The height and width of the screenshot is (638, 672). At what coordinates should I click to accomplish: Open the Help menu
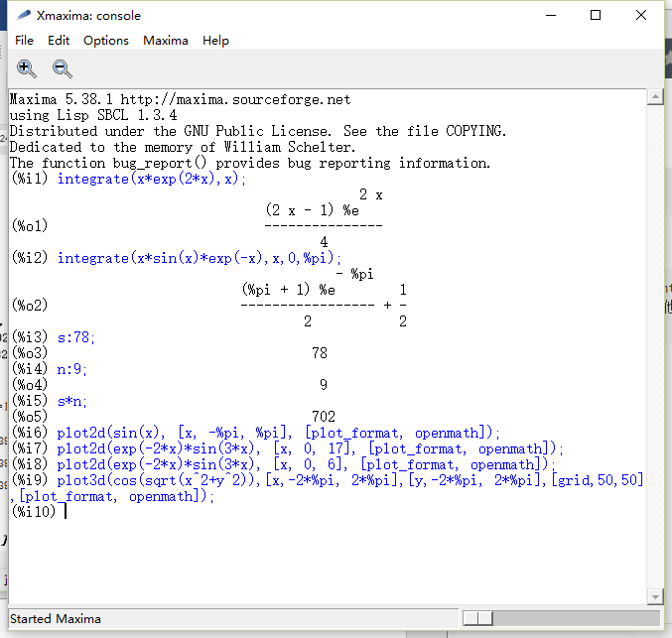click(x=215, y=41)
